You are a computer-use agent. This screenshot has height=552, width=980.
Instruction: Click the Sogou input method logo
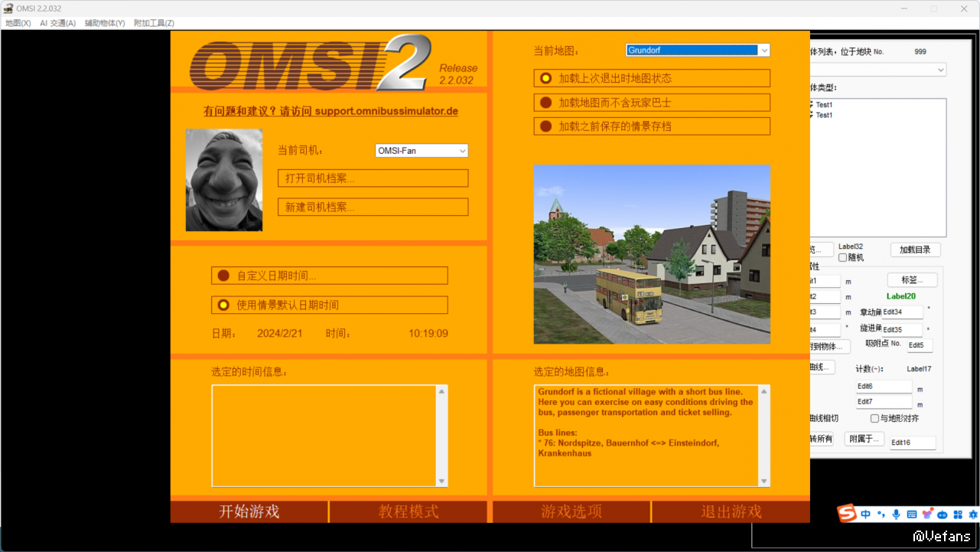coord(845,513)
